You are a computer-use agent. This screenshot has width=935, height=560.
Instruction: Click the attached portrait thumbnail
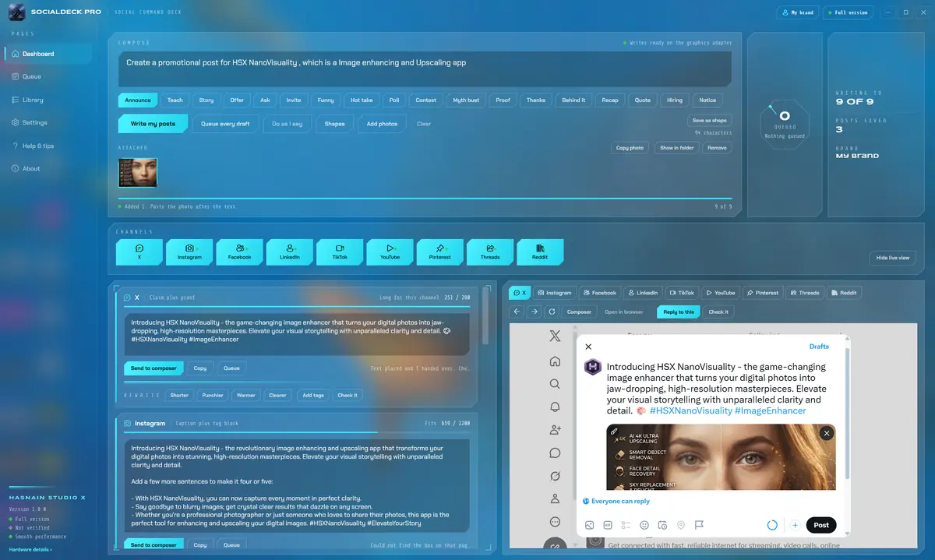[138, 172]
